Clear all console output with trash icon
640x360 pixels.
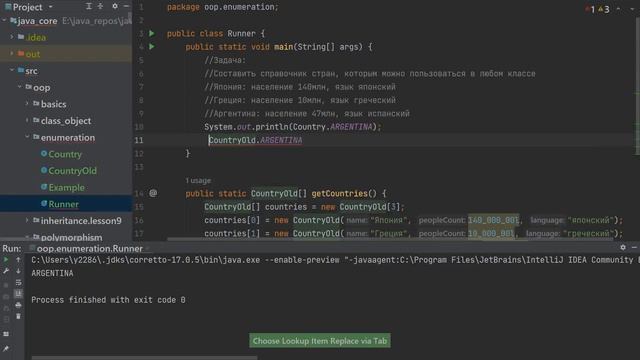pos(18,316)
